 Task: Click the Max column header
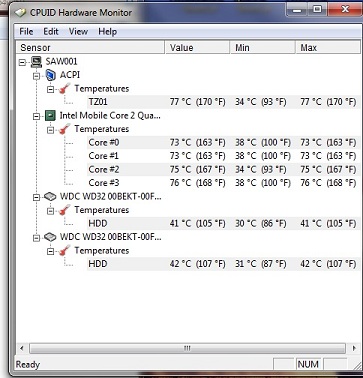(x=328, y=48)
